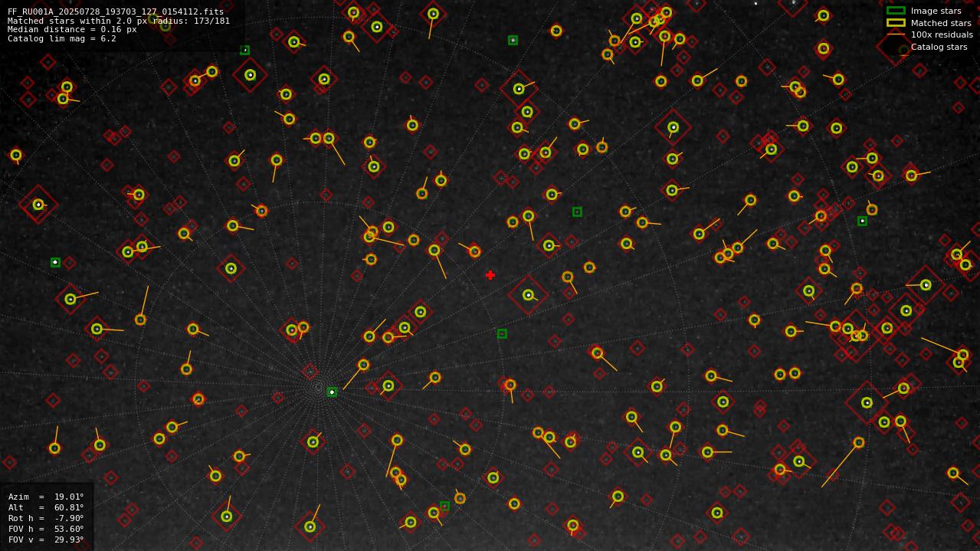Click the 'Catalog lim mag = 6.2' text
980x551 pixels.
[62, 38]
